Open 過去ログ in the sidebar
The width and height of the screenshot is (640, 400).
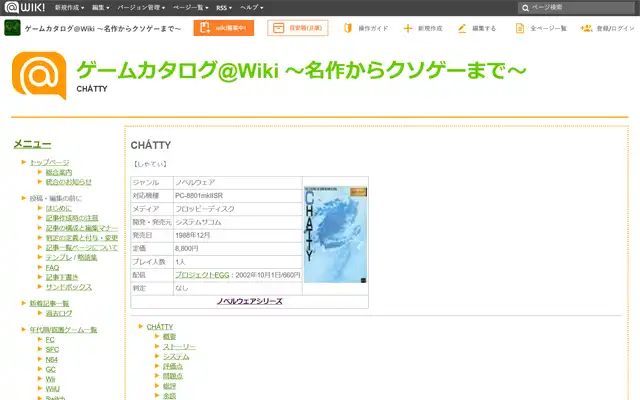pos(59,313)
